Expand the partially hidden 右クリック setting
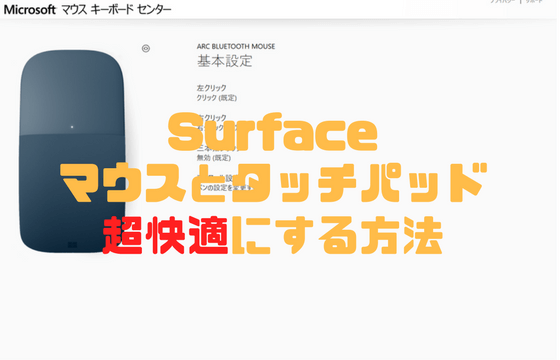 211,118
